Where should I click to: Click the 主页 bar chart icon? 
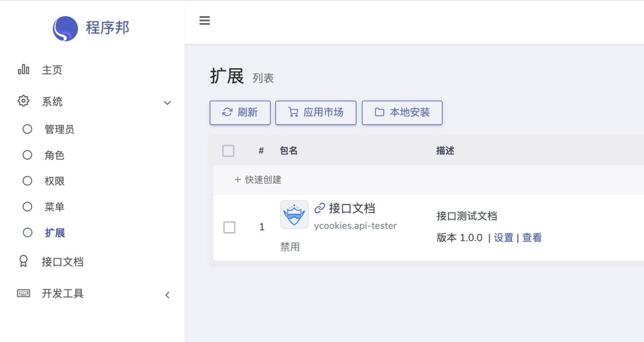(x=23, y=69)
